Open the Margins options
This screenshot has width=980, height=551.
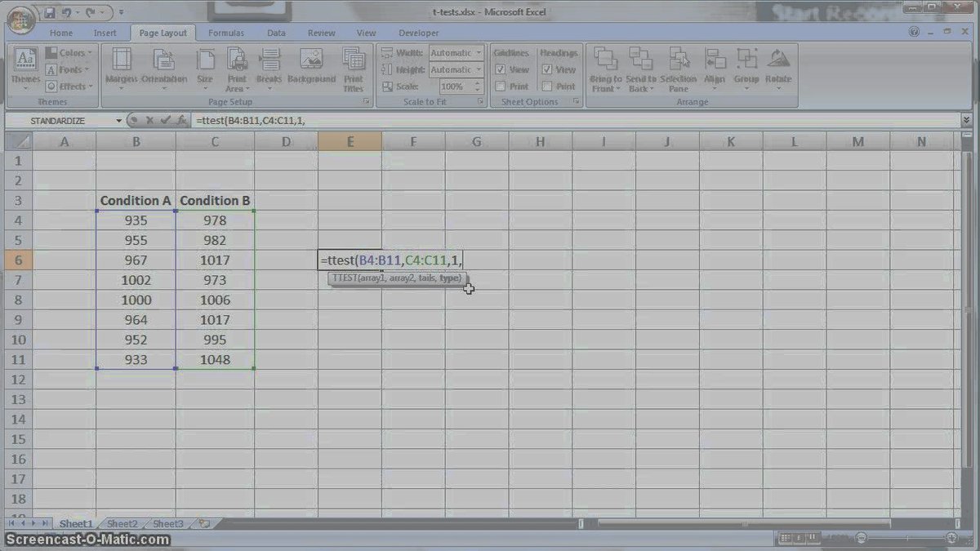tap(121, 69)
